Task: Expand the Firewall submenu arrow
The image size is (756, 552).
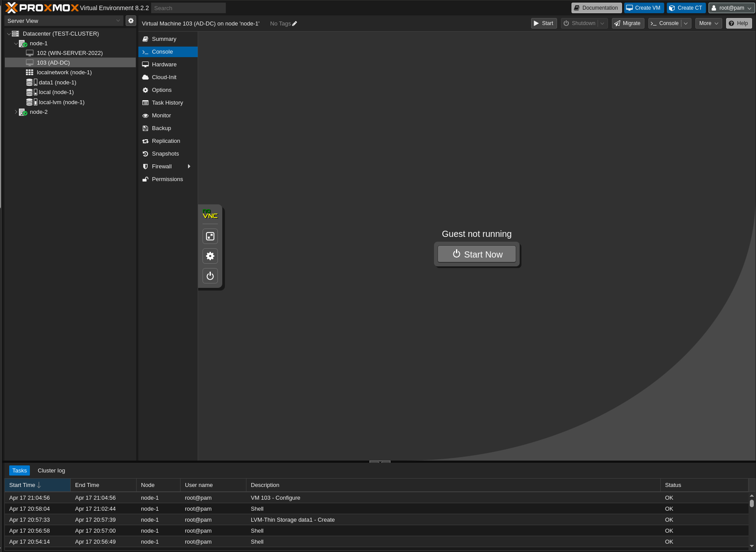Action: (x=189, y=167)
